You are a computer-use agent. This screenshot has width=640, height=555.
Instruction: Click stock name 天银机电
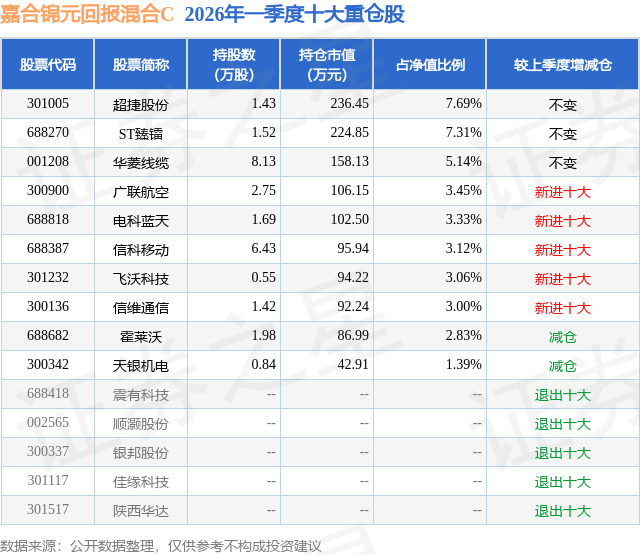[141, 366]
